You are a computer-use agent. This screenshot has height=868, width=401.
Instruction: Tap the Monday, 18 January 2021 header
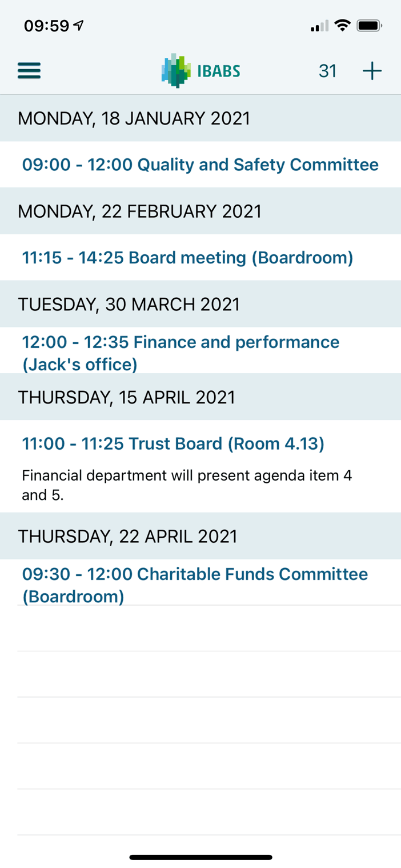pyautogui.click(x=134, y=118)
